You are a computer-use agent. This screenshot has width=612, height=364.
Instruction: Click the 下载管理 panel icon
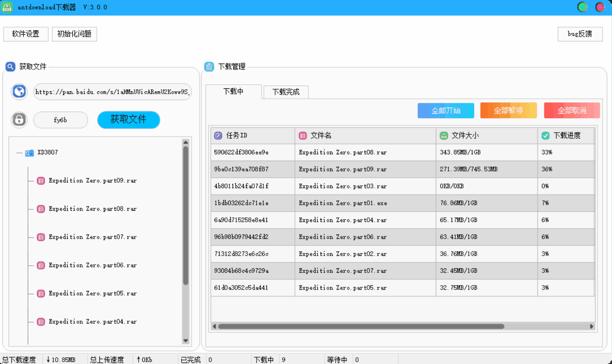[209, 67]
